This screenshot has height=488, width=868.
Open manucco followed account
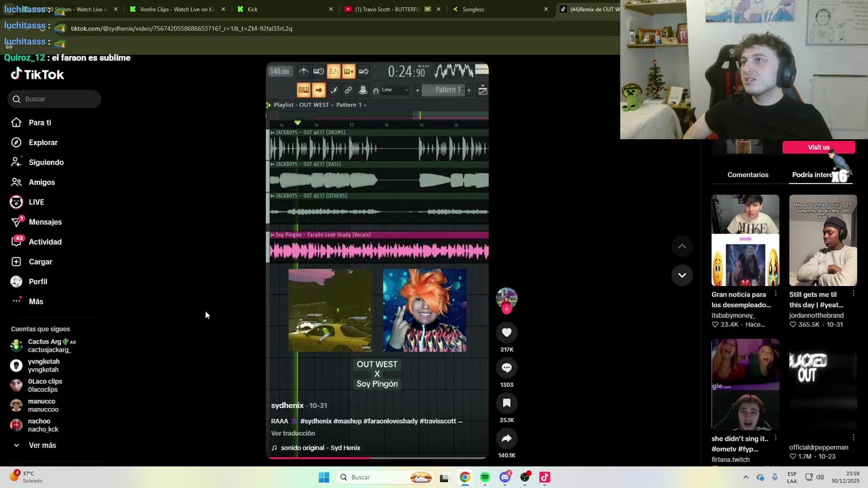(x=35, y=405)
